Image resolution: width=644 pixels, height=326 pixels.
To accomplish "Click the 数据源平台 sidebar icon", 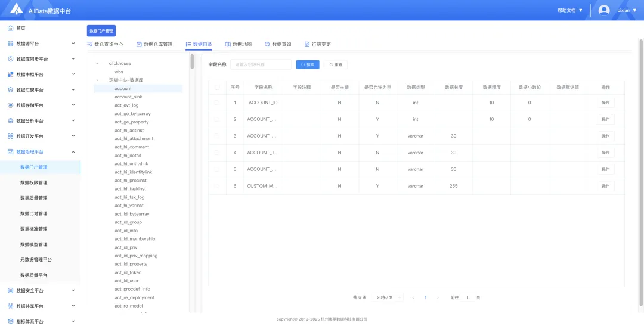I will [x=11, y=44].
